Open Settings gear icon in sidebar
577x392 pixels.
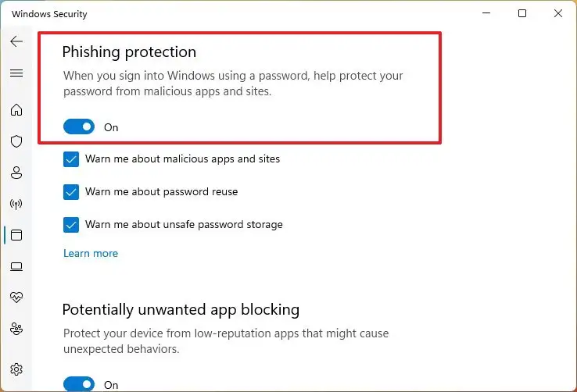pyautogui.click(x=16, y=369)
